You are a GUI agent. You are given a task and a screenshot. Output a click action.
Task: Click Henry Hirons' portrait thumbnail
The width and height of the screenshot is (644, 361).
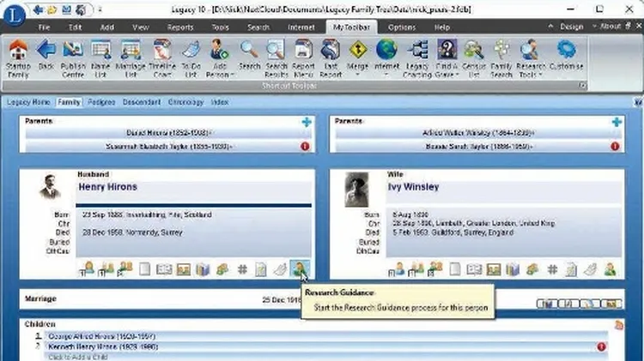51,187
